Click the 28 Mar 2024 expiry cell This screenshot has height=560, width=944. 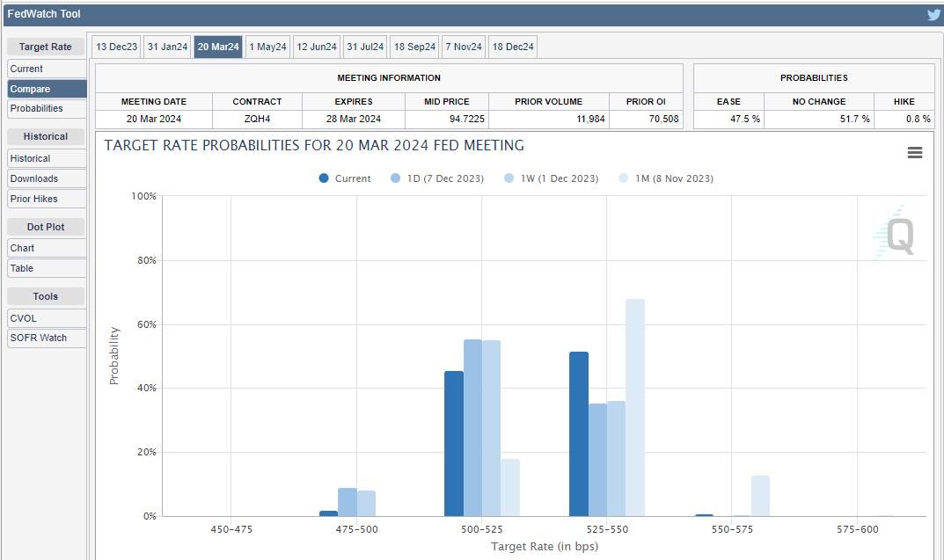(x=354, y=119)
